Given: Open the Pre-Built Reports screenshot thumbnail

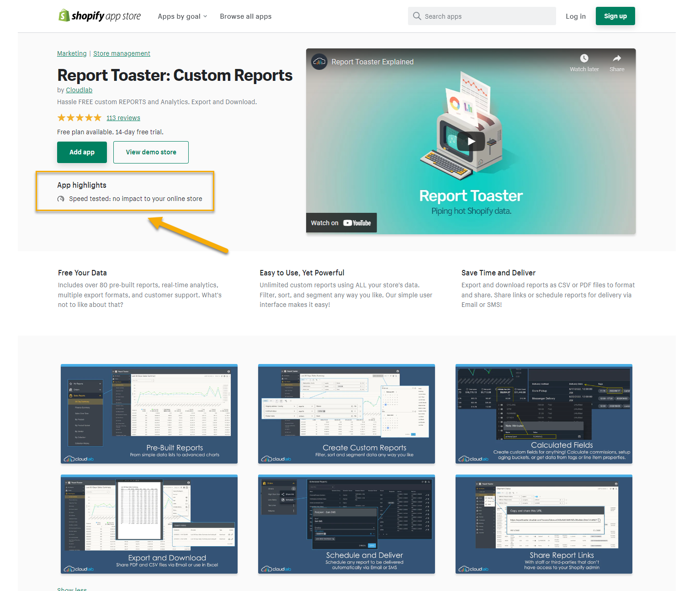Looking at the screenshot, I should pos(149,414).
